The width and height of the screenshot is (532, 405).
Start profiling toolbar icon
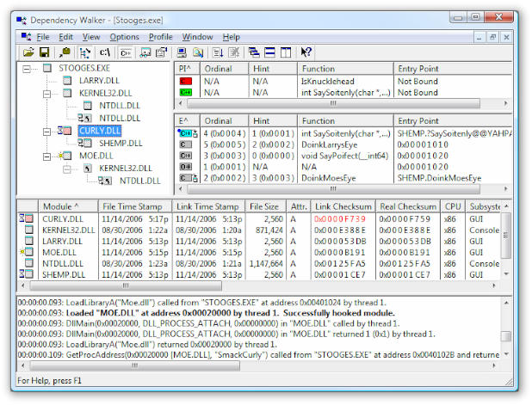(x=218, y=52)
